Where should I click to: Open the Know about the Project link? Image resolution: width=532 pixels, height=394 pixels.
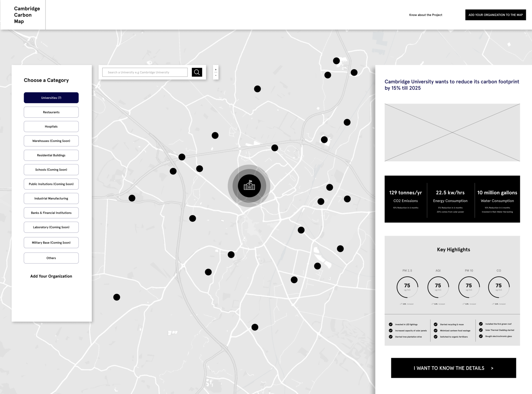pyautogui.click(x=426, y=15)
